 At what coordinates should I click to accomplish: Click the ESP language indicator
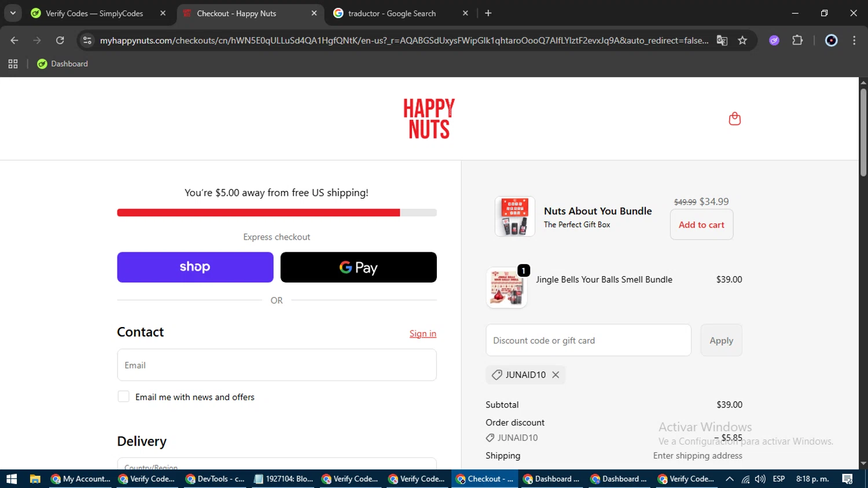tap(779, 479)
